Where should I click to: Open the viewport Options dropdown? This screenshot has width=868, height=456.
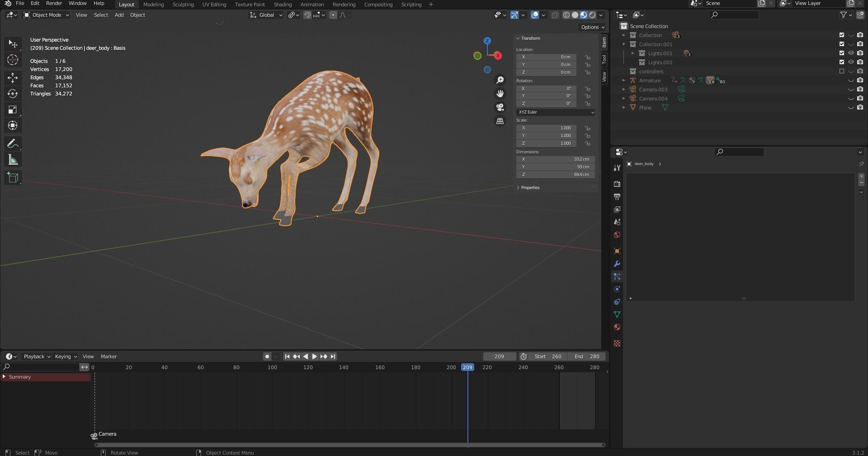592,27
